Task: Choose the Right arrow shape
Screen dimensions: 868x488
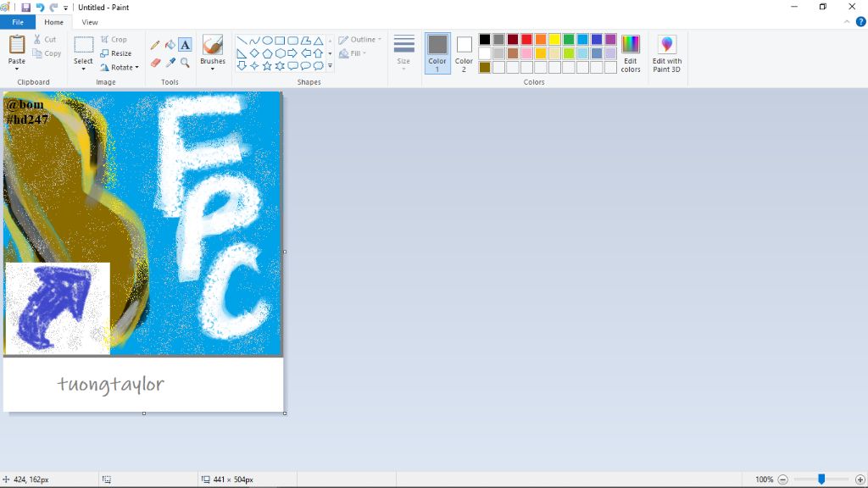Action: coord(292,53)
